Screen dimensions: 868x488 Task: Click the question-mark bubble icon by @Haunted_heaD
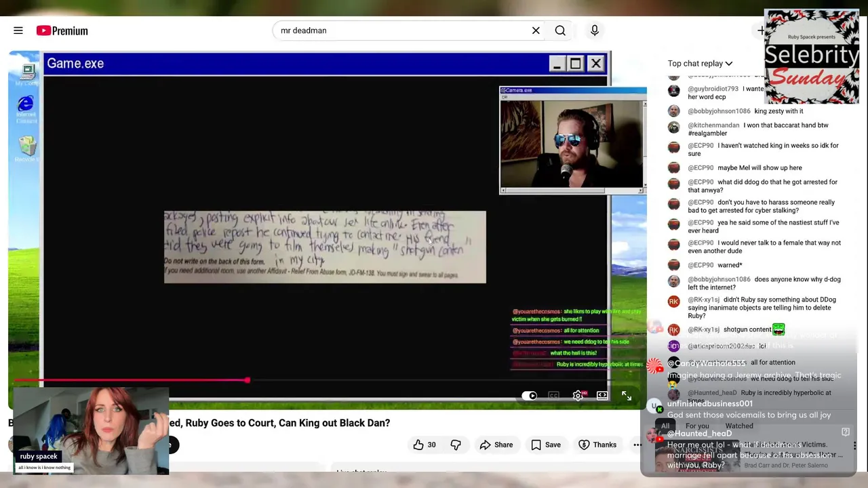click(845, 432)
